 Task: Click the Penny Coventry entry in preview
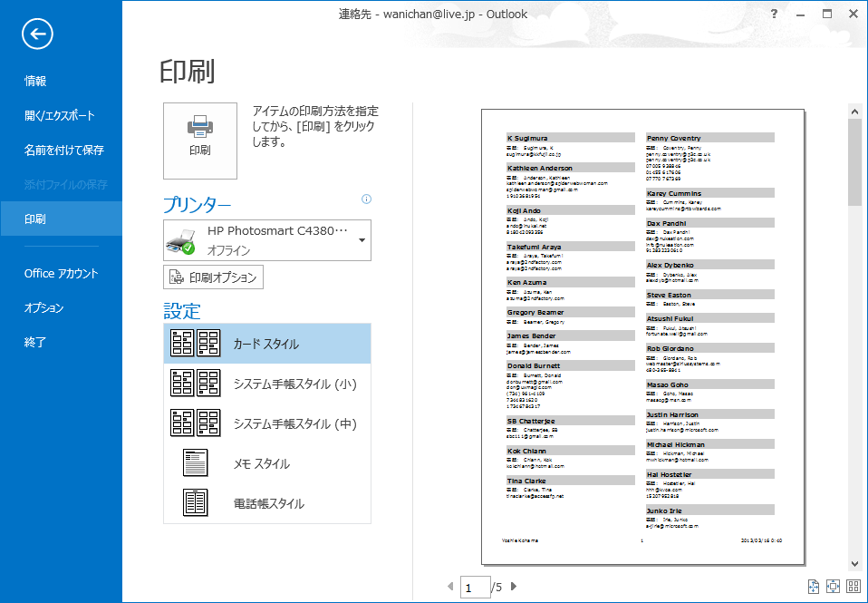coord(710,158)
